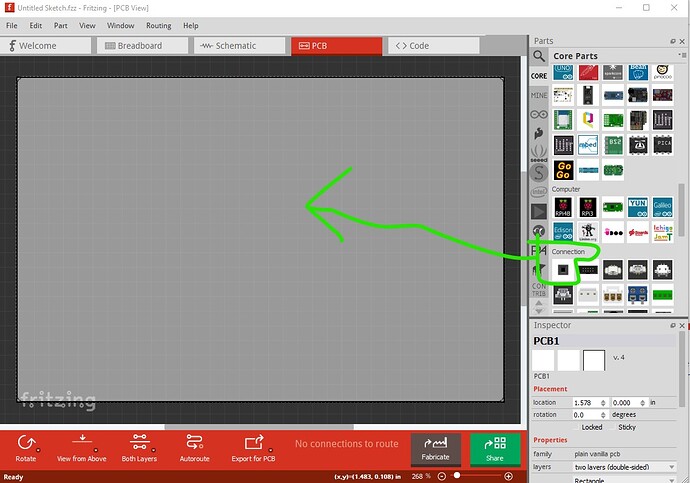Switch to the Welcome tab

click(x=46, y=46)
